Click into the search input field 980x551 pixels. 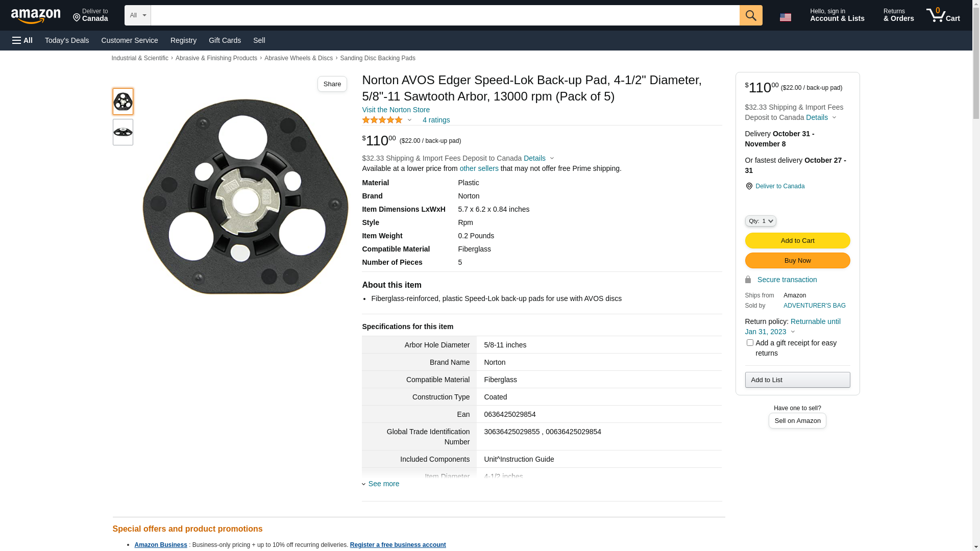click(x=445, y=15)
